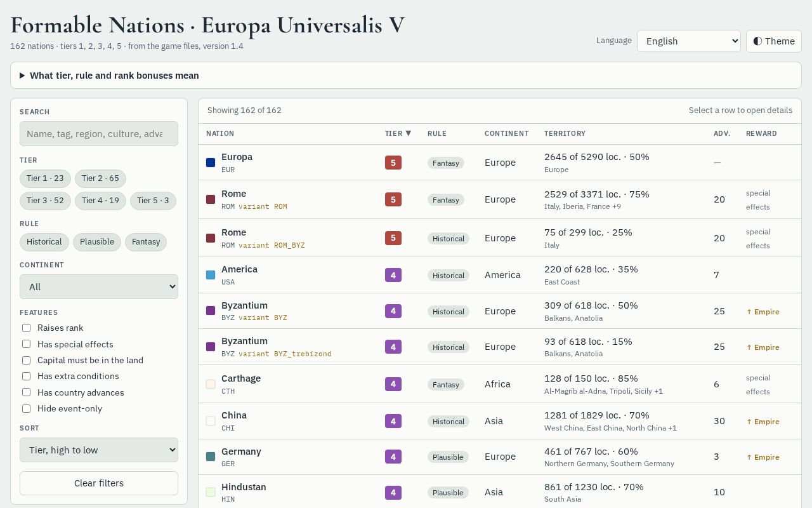Click the tier 4 badge for Carthage
812x508 pixels.
tap(393, 384)
